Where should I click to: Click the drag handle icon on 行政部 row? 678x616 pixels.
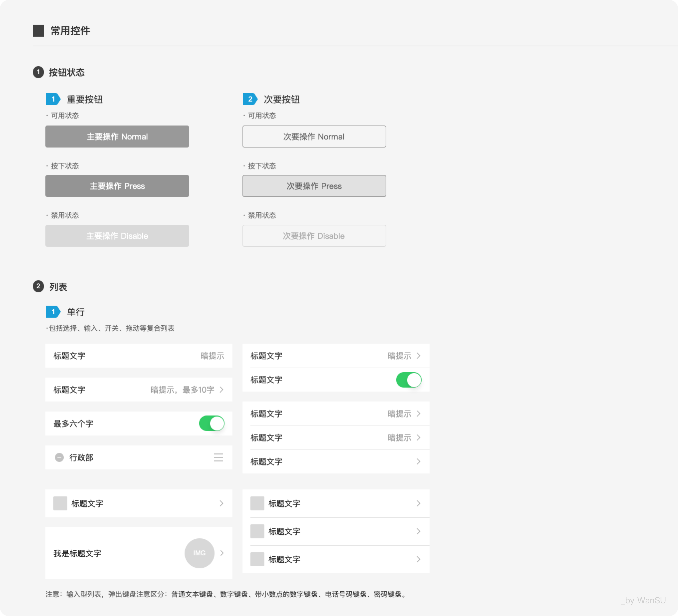(218, 457)
